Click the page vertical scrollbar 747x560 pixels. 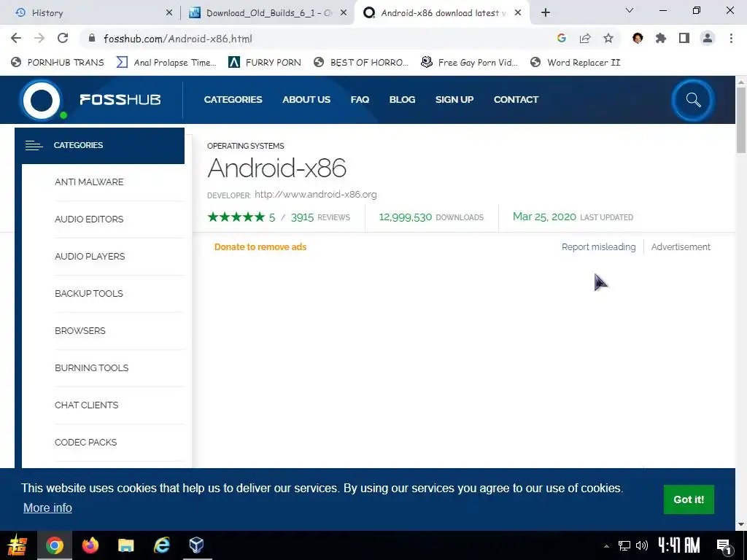(x=741, y=120)
